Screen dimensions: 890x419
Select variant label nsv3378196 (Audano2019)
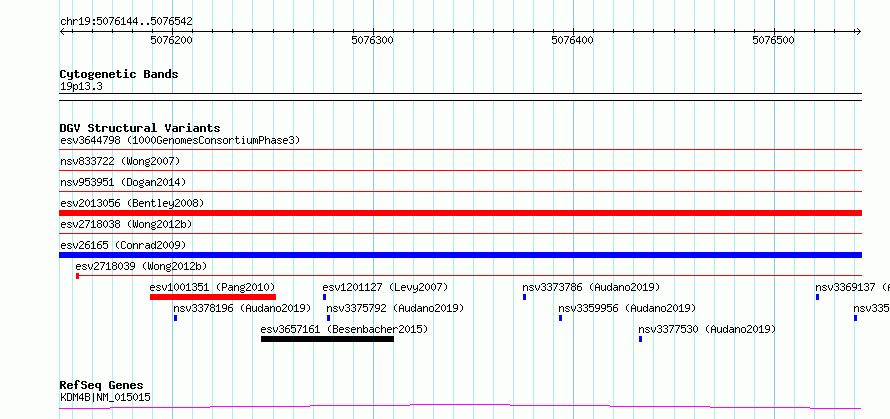[242, 308]
